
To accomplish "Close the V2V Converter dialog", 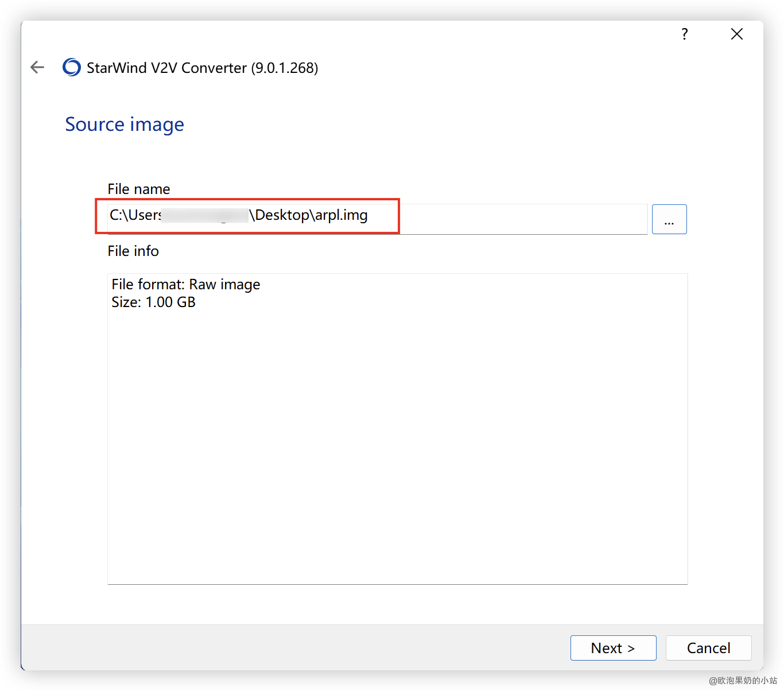I will click(x=737, y=34).
